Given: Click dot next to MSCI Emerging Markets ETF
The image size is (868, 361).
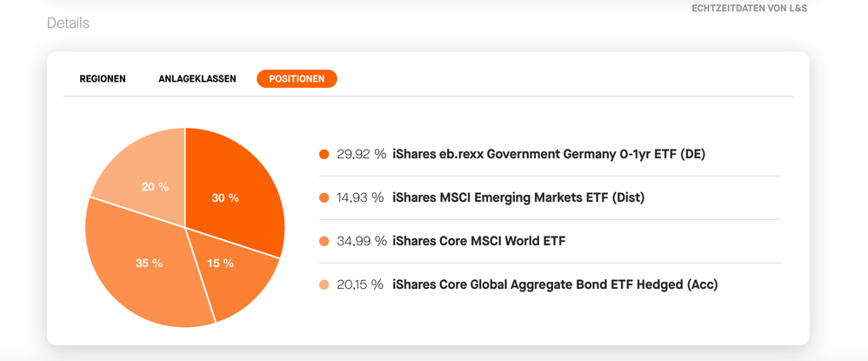Looking at the screenshot, I should [324, 198].
